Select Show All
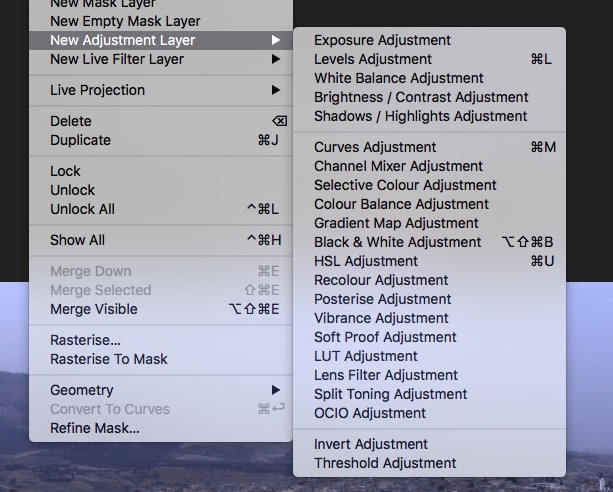Screen dimensions: 613x492 pos(161,240)
